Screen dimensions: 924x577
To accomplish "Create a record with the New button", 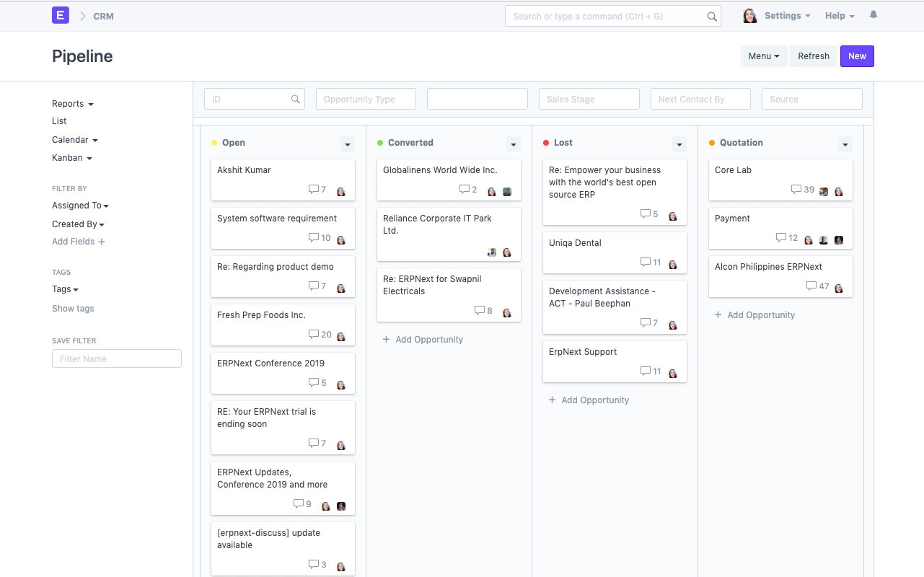I will (x=857, y=56).
